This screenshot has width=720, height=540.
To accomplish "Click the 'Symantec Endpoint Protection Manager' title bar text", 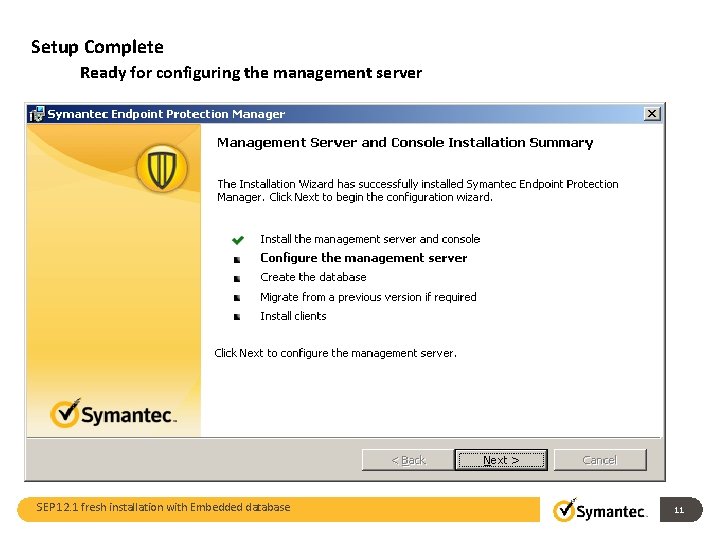I will (x=166, y=114).
